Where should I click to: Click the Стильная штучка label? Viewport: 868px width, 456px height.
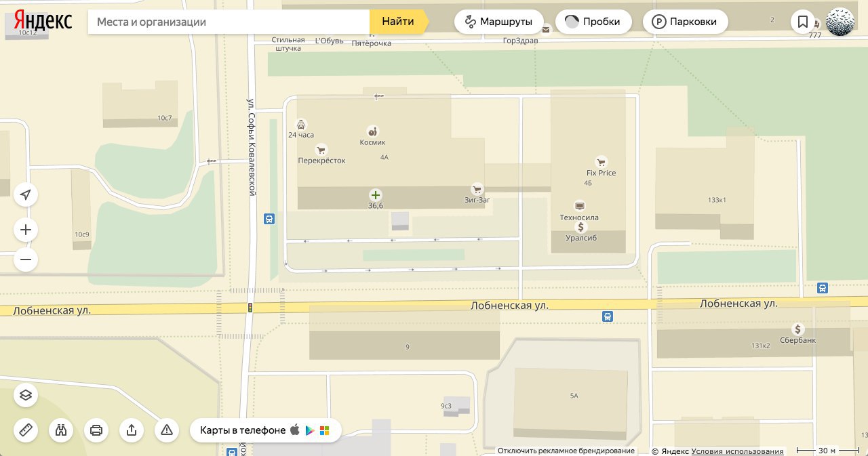click(288, 44)
